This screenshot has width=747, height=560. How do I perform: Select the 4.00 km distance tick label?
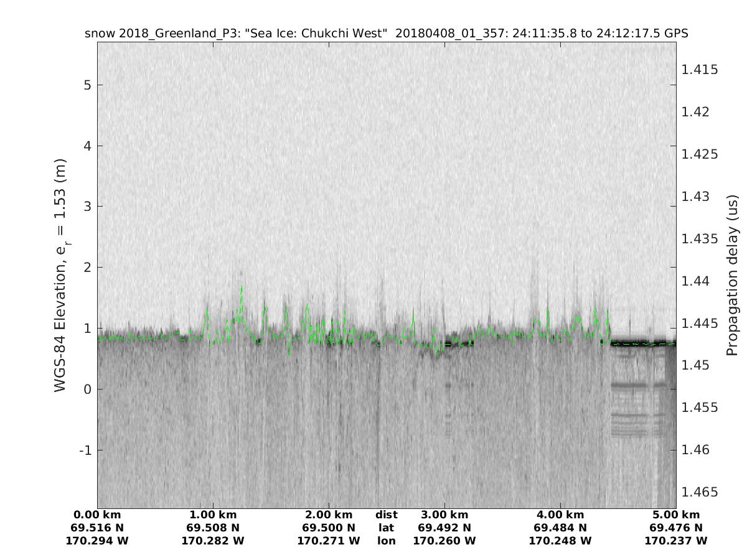coord(560,515)
